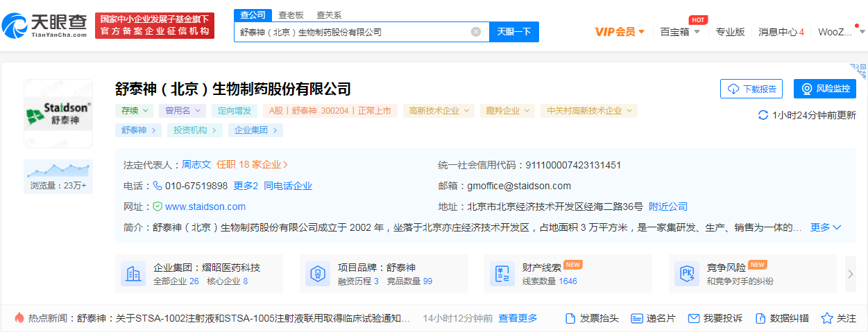Expand the 企业集团 tag
868x332 pixels.
coord(256,130)
